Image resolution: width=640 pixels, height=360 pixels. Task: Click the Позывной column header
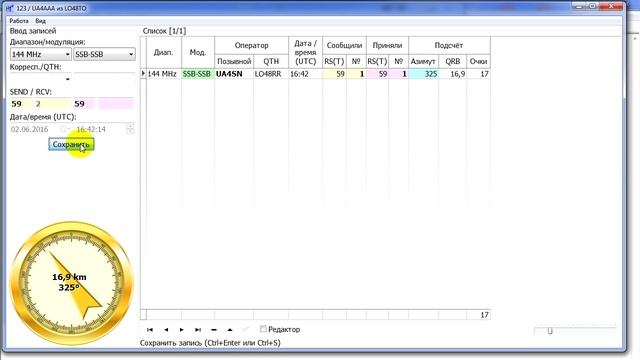coord(234,62)
